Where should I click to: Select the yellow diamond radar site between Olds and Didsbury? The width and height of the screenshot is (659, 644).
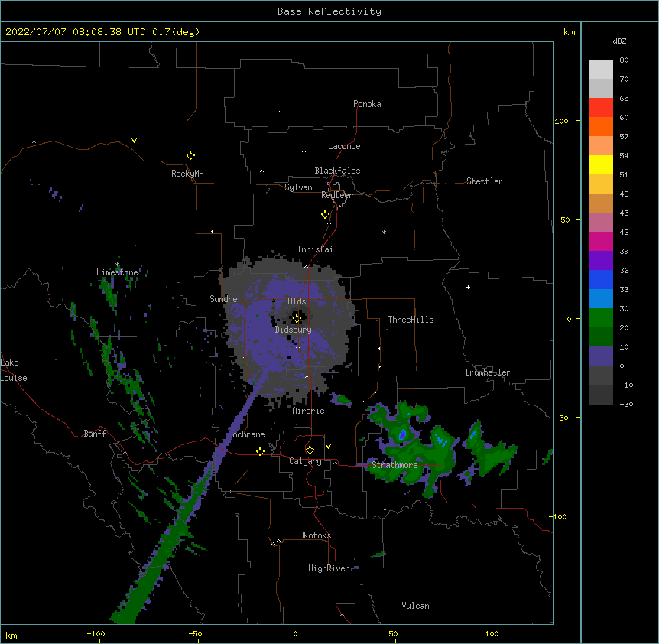pos(297,319)
